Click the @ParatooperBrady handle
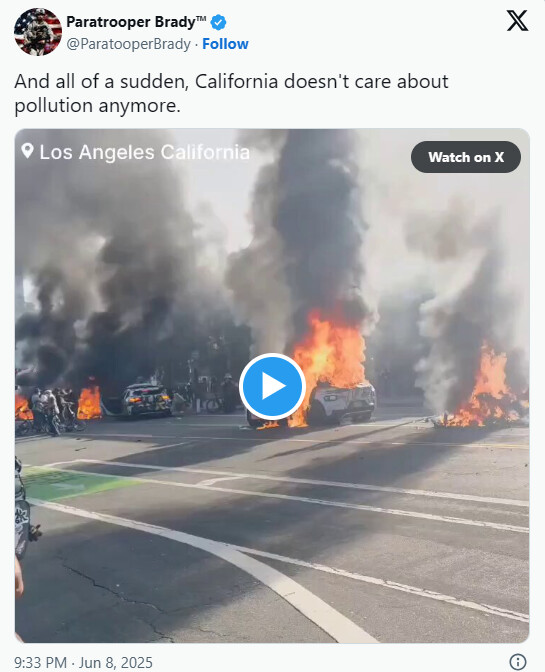 click(x=128, y=44)
